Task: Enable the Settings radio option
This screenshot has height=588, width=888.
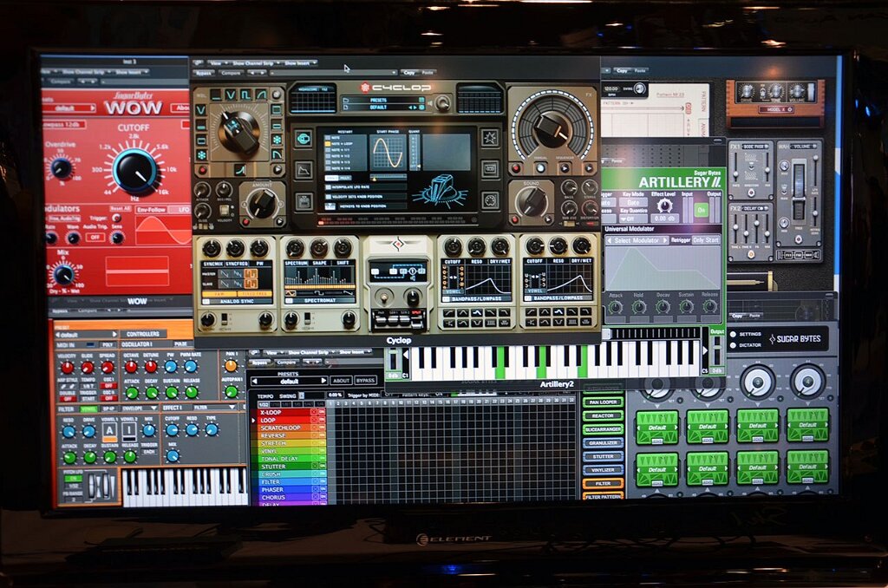Action: click(x=734, y=334)
